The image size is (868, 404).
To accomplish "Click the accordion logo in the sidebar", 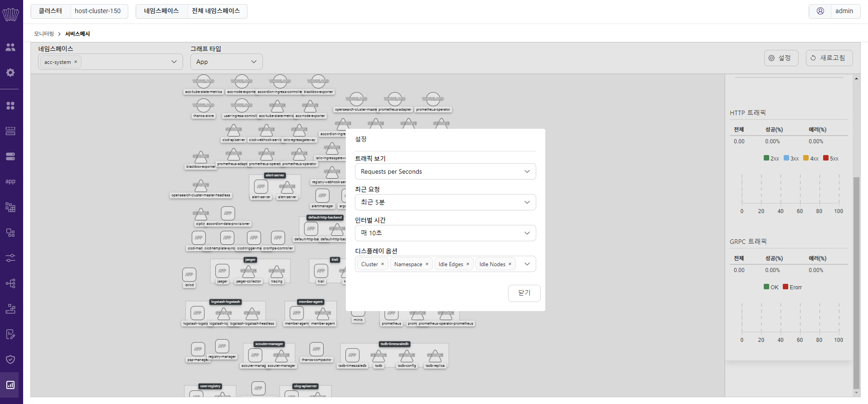I will coord(10,14).
